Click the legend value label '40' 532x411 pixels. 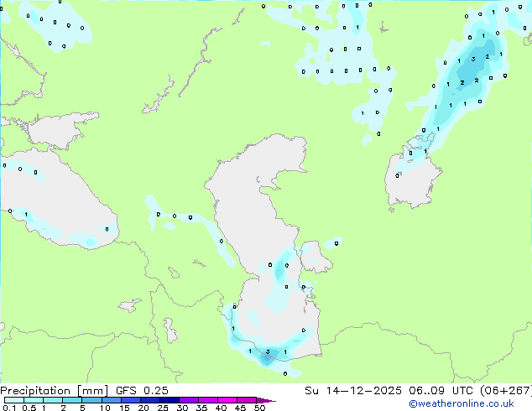[x=221, y=408]
